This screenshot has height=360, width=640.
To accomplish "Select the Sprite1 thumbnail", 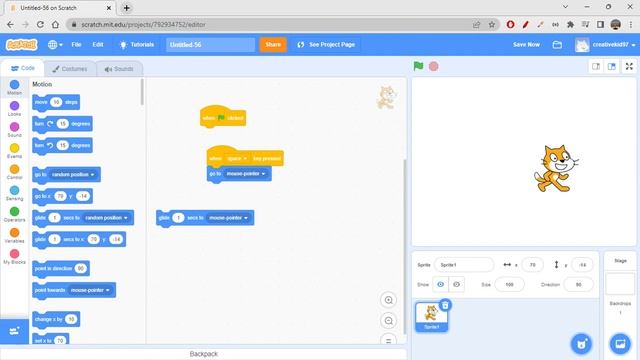I will [x=431, y=317].
